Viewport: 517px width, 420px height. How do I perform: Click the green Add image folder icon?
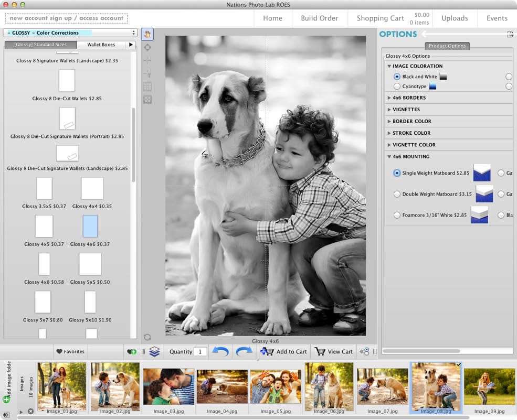click(x=6, y=400)
